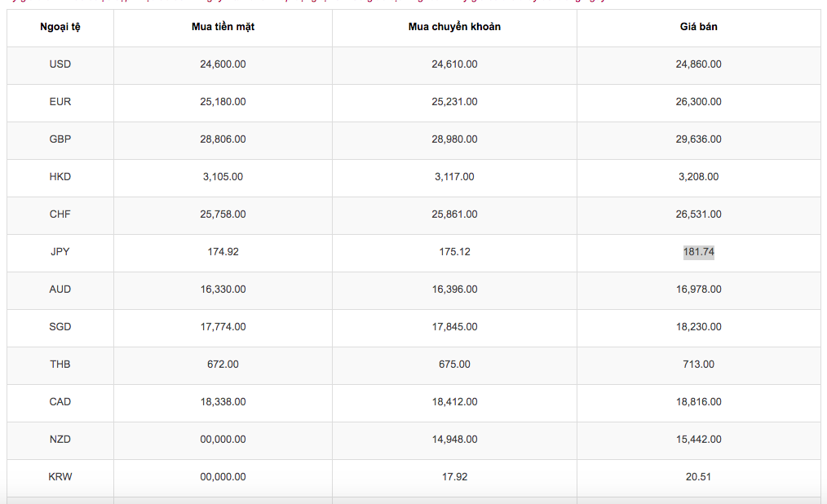Select the JPY cash buying rate 174.92

pyautogui.click(x=223, y=252)
